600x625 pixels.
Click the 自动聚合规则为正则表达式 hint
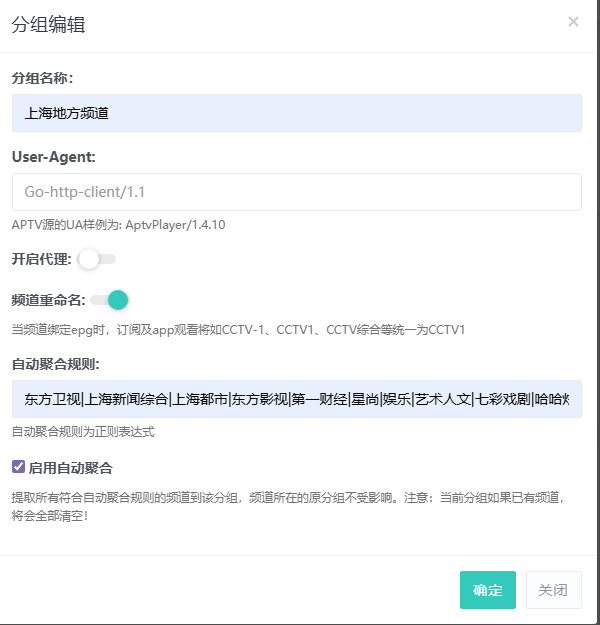click(x=83, y=433)
